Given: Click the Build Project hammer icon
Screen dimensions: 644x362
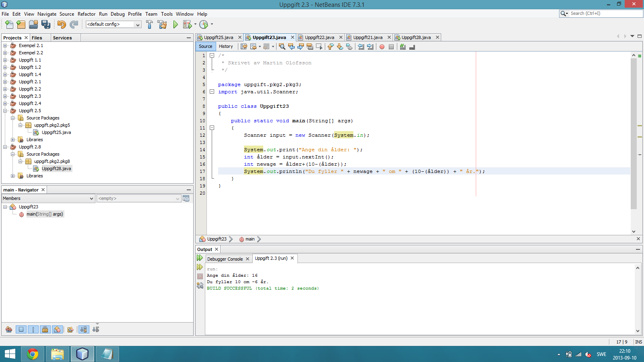Looking at the screenshot, I should tap(149, 25).
